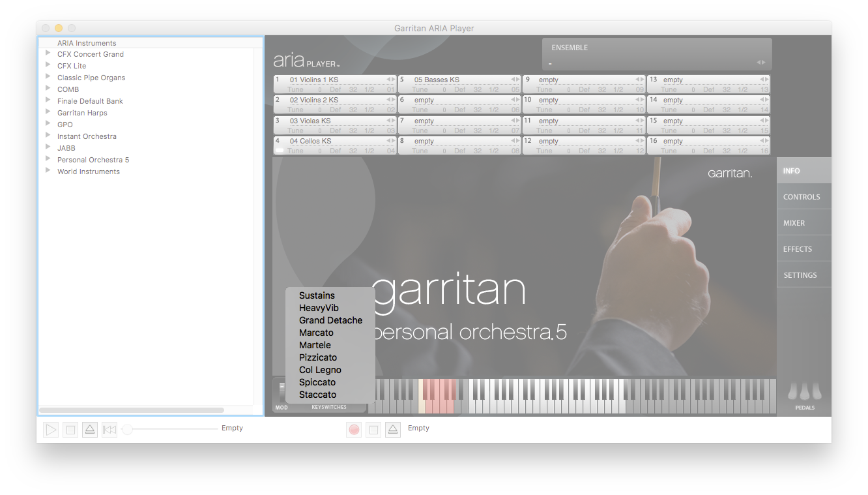
Task: Click the PEDALS label
Action: (805, 408)
